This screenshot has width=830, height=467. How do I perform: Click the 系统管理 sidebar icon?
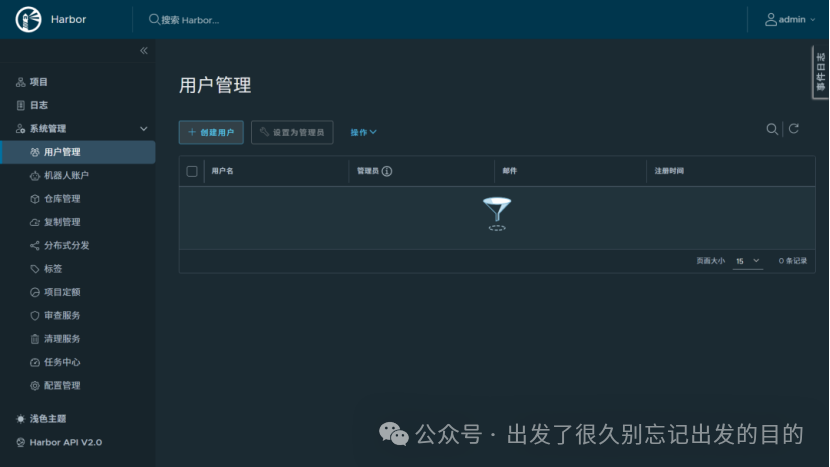coord(21,129)
